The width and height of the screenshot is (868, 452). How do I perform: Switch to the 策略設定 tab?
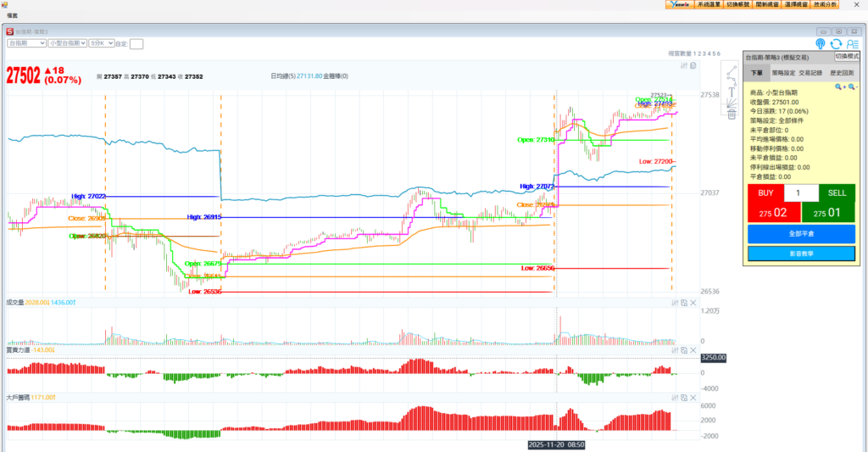point(783,73)
